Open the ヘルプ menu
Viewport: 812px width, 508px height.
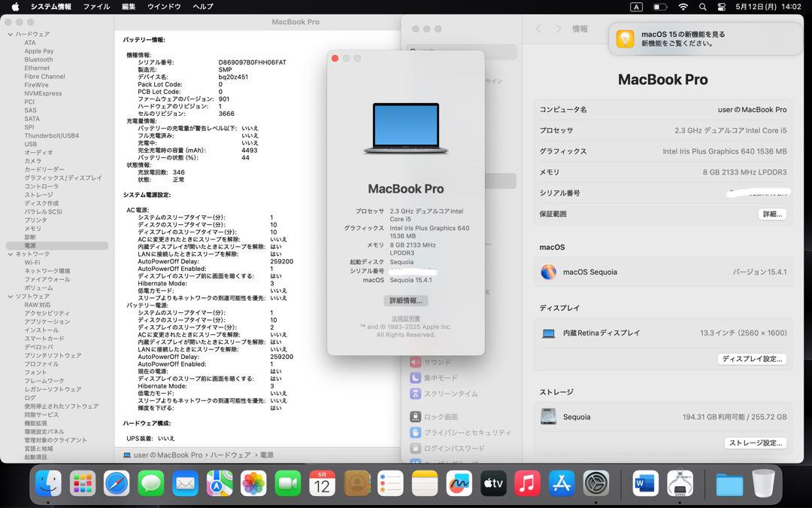click(202, 7)
